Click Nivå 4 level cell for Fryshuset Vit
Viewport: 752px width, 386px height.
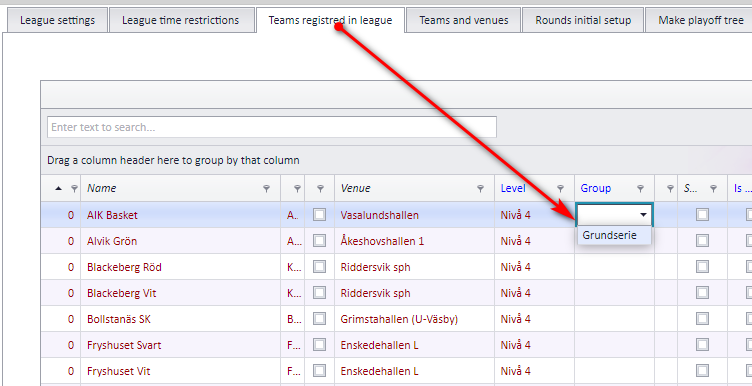point(535,371)
